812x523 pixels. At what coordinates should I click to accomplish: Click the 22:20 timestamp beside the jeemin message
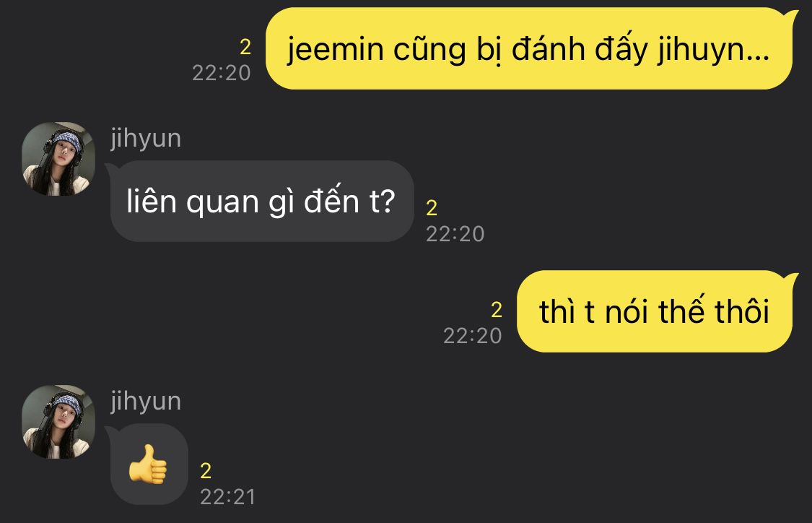[x=222, y=73]
